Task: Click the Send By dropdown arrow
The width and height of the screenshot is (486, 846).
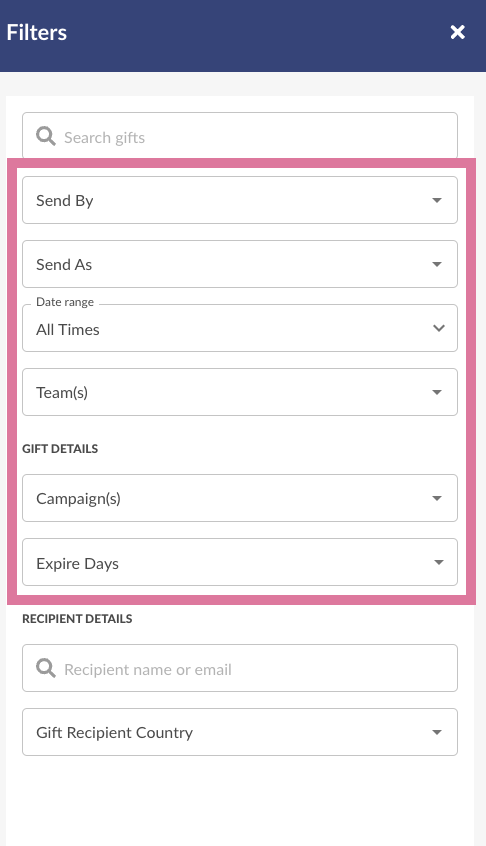Action: pyautogui.click(x=437, y=200)
